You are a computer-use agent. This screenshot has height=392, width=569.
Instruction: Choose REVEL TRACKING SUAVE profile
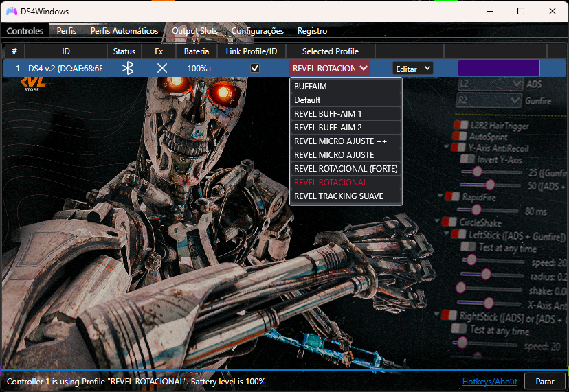click(346, 196)
